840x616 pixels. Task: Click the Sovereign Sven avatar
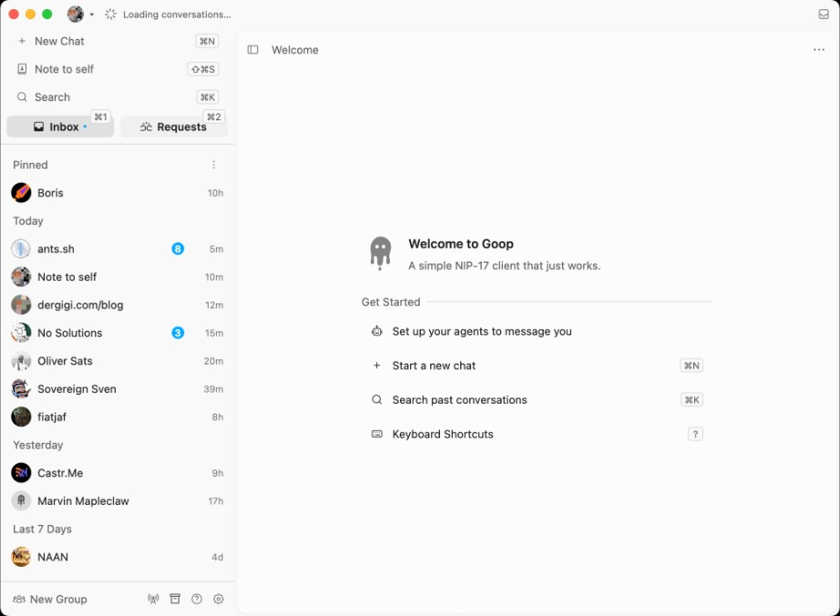coord(21,389)
